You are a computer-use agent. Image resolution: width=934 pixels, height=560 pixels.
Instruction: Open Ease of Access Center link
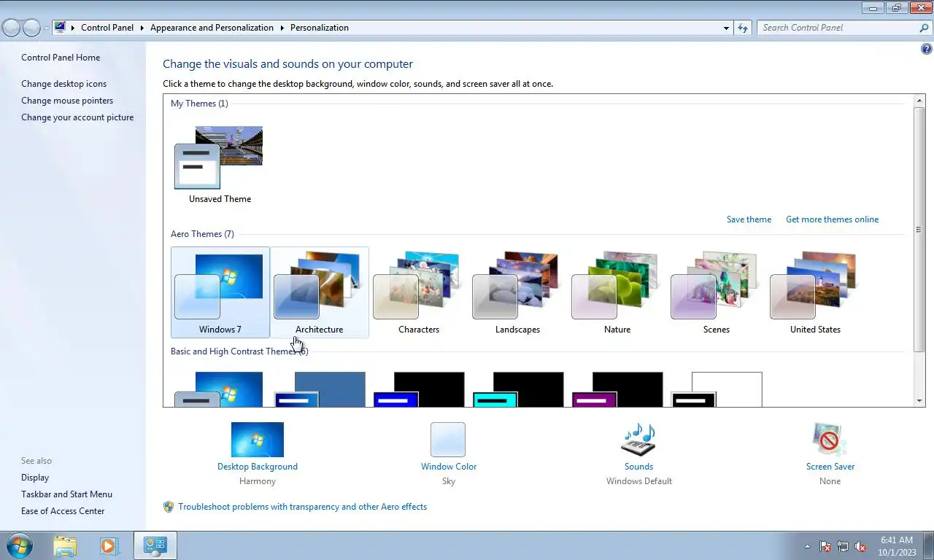[63, 511]
